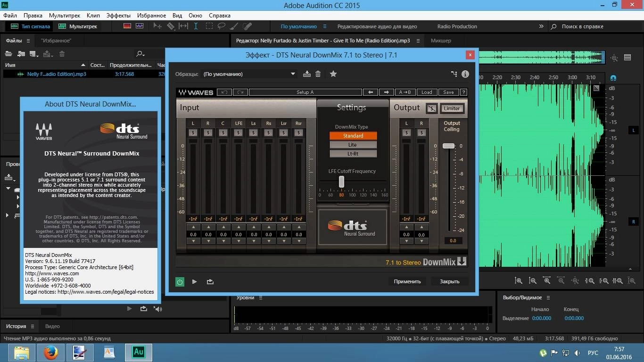Open the Файл menu
Viewport: 644px width, 362px height.
click(x=10, y=15)
